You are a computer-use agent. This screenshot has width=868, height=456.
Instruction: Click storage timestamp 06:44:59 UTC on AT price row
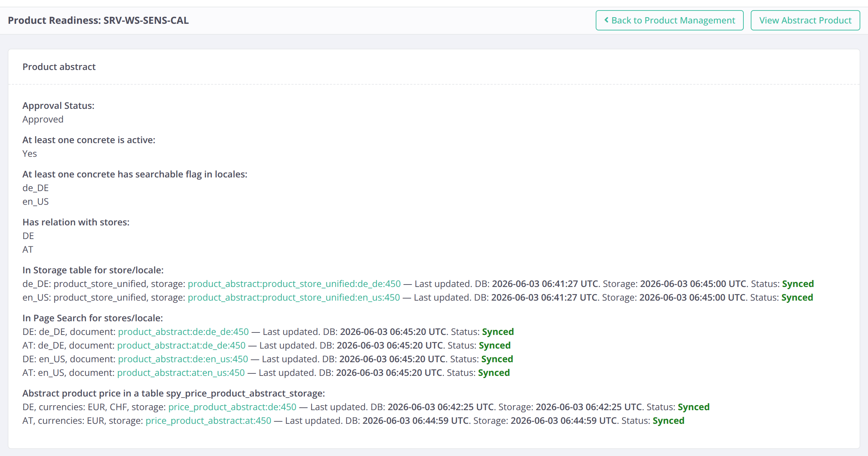click(563, 420)
